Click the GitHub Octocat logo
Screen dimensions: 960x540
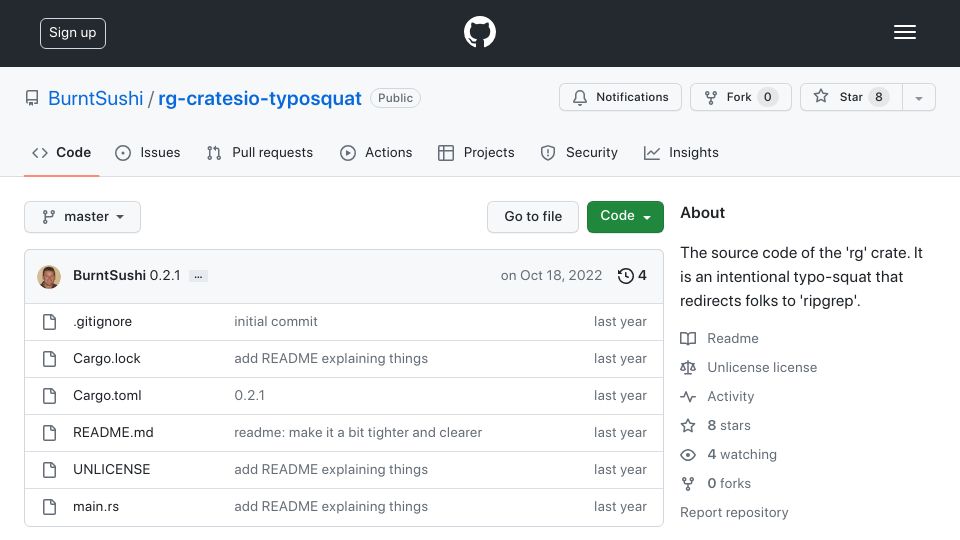tap(479, 32)
